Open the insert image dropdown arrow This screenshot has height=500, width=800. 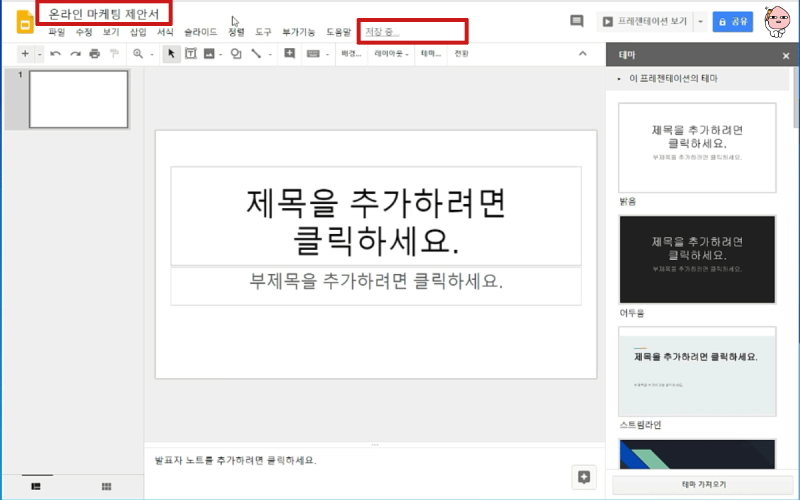[x=220, y=54]
